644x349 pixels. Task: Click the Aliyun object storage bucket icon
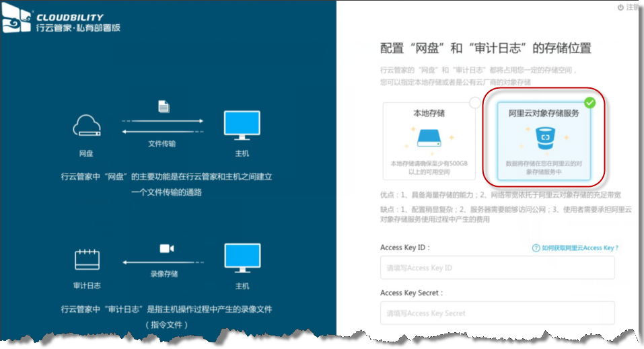coord(546,138)
